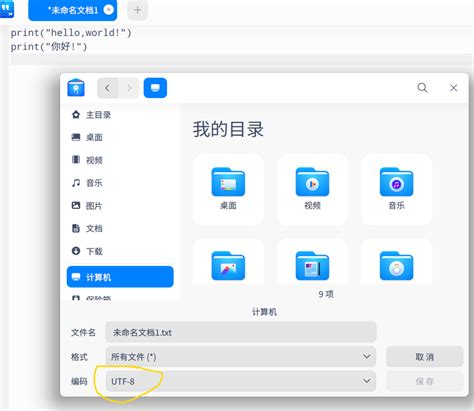The width and height of the screenshot is (474, 411).
Task: Open the 音乐 folder icon
Action: [396, 182]
